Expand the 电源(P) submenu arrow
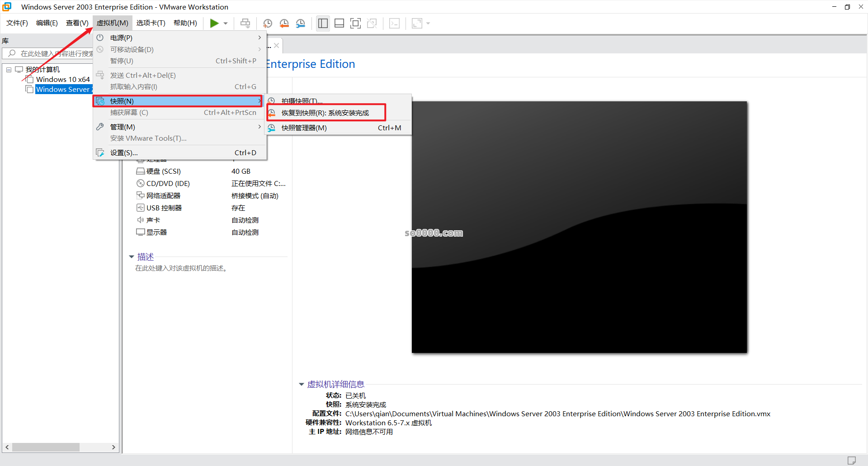This screenshot has height=466, width=868. pos(259,38)
